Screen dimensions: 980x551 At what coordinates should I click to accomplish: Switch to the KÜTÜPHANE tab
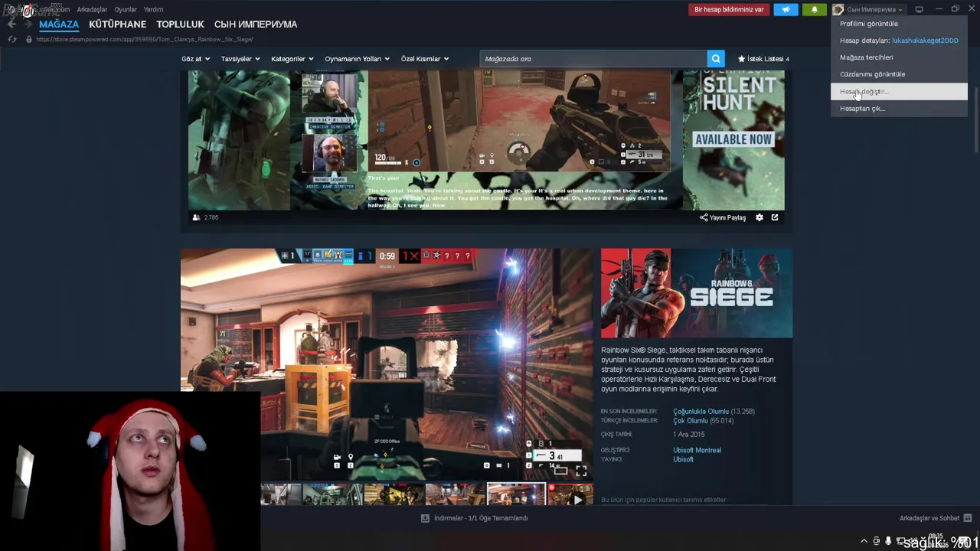[x=117, y=24]
